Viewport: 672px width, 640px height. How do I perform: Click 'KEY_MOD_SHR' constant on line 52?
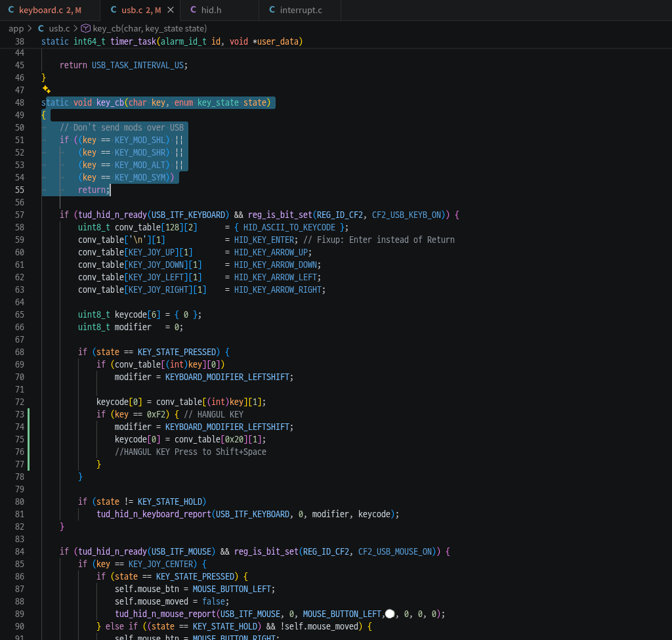(140, 152)
